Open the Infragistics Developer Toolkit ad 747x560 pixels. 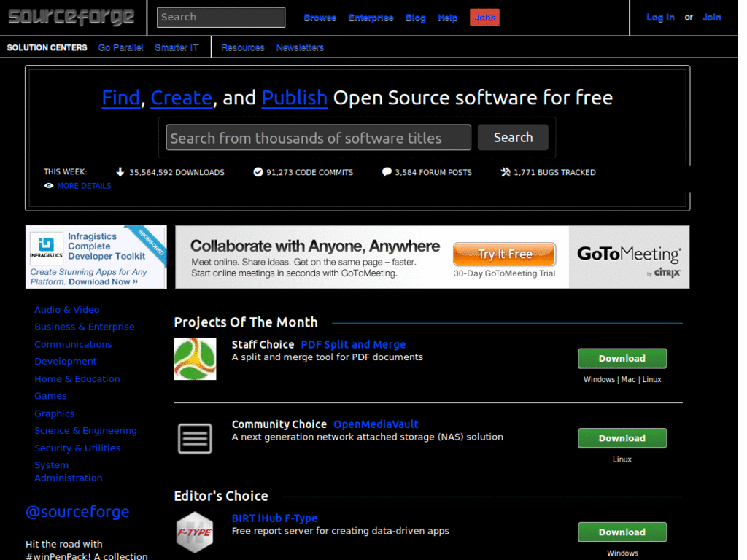pos(96,257)
